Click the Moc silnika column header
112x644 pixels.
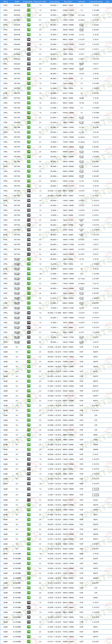[x=68, y=1]
